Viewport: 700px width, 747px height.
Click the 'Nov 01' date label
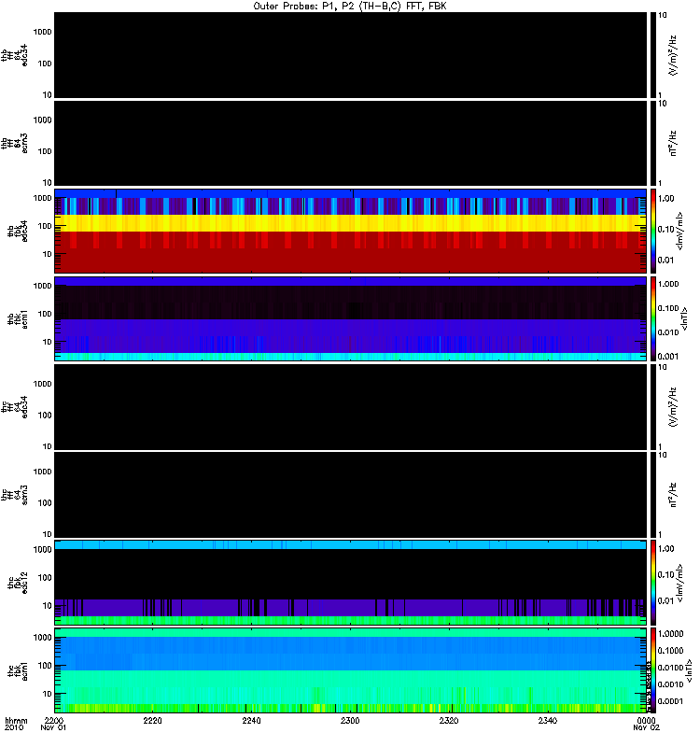point(53,727)
